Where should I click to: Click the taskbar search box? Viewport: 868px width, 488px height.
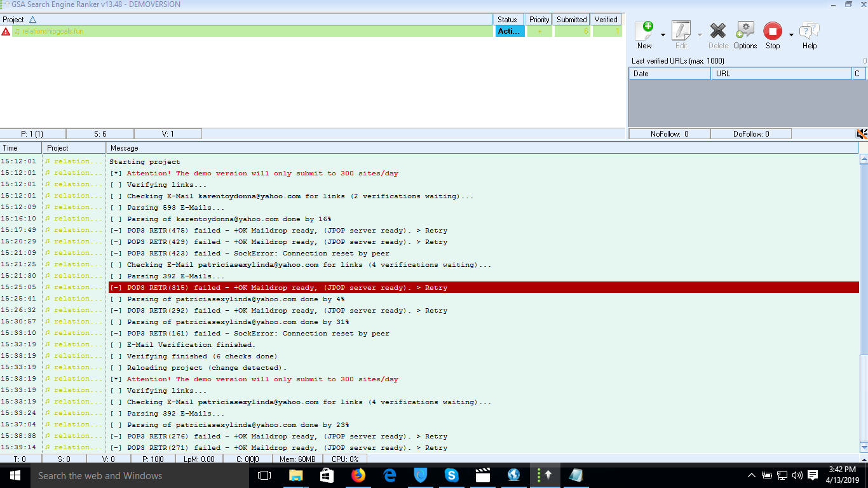pos(140,475)
